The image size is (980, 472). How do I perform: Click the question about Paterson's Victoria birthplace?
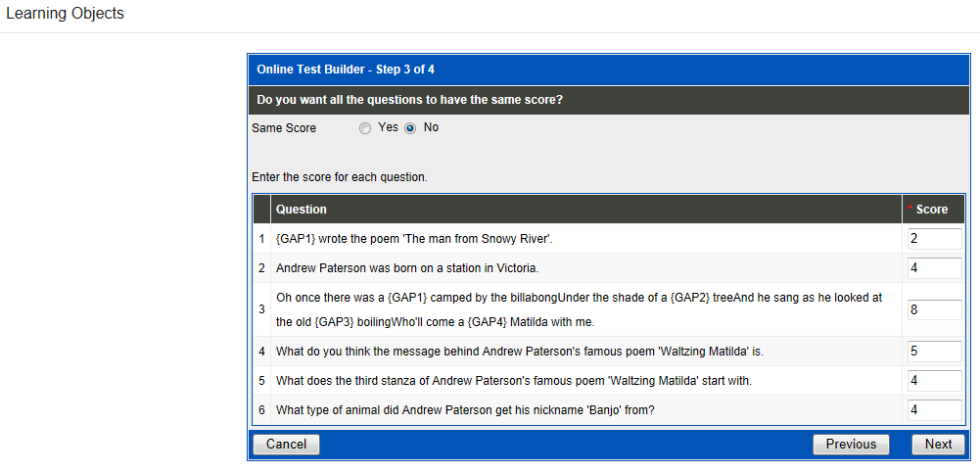[x=407, y=268]
